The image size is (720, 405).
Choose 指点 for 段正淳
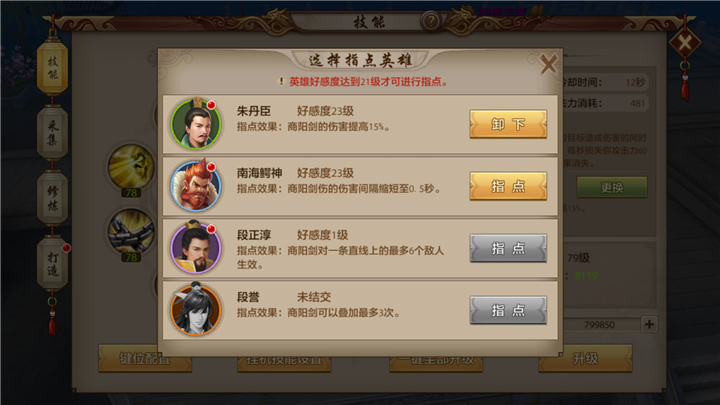coord(508,248)
